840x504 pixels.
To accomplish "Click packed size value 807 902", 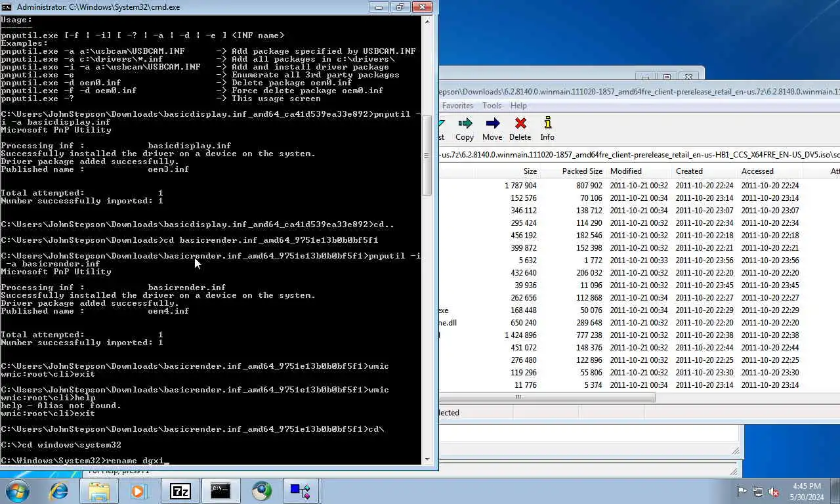I will (x=589, y=186).
